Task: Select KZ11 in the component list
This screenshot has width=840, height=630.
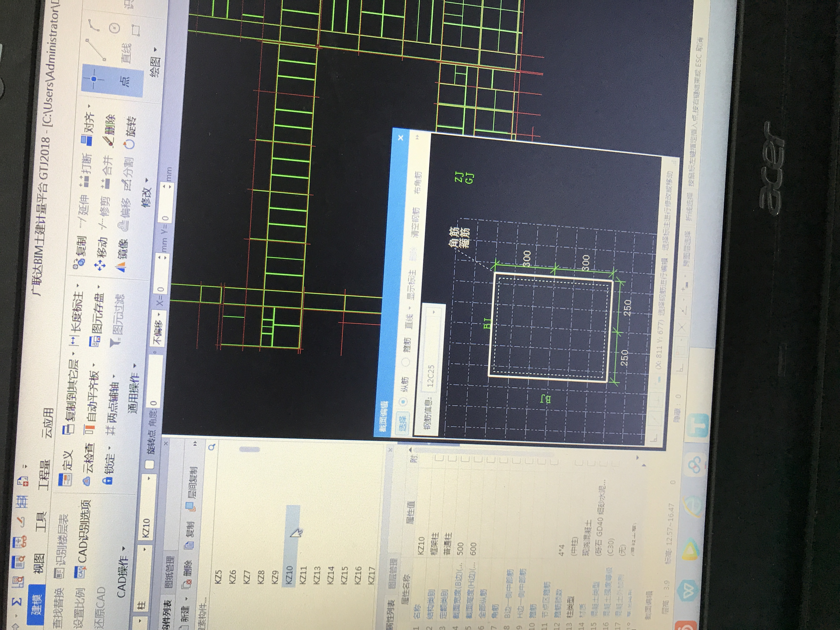Action: pos(303,575)
